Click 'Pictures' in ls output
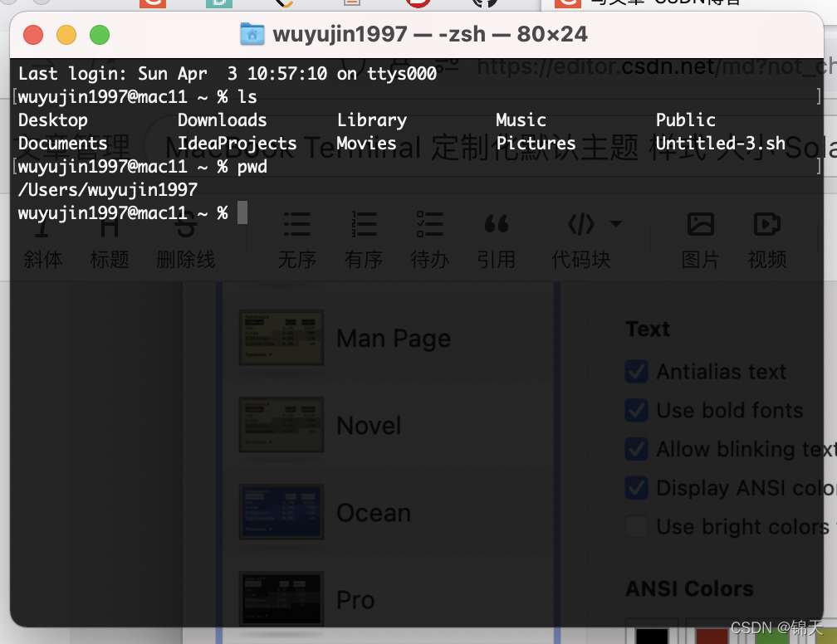 click(x=536, y=144)
